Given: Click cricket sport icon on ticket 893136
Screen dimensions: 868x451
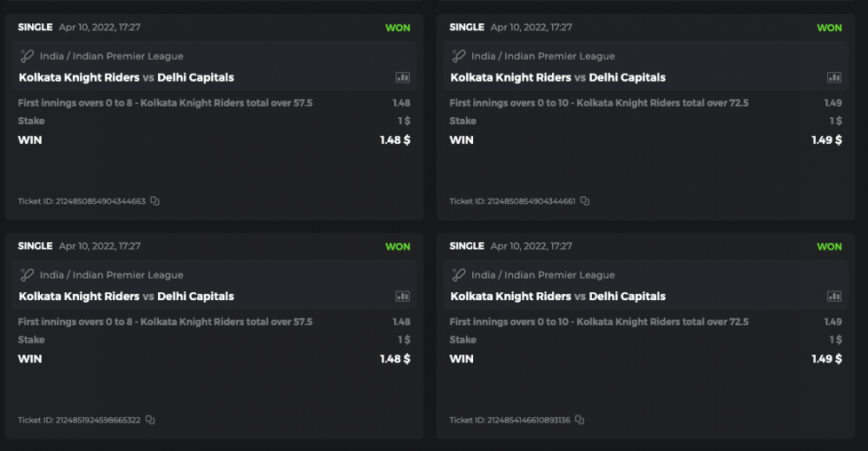Looking at the screenshot, I should pos(458,275).
